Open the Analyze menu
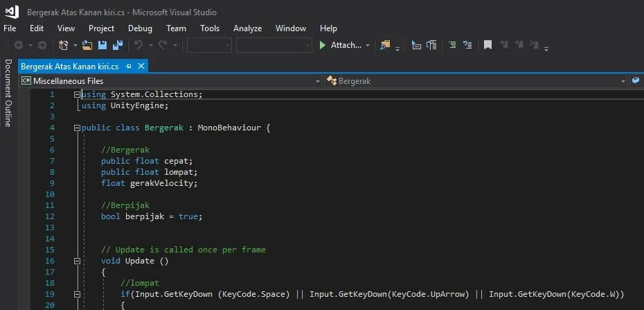The height and width of the screenshot is (310, 644). [x=248, y=28]
